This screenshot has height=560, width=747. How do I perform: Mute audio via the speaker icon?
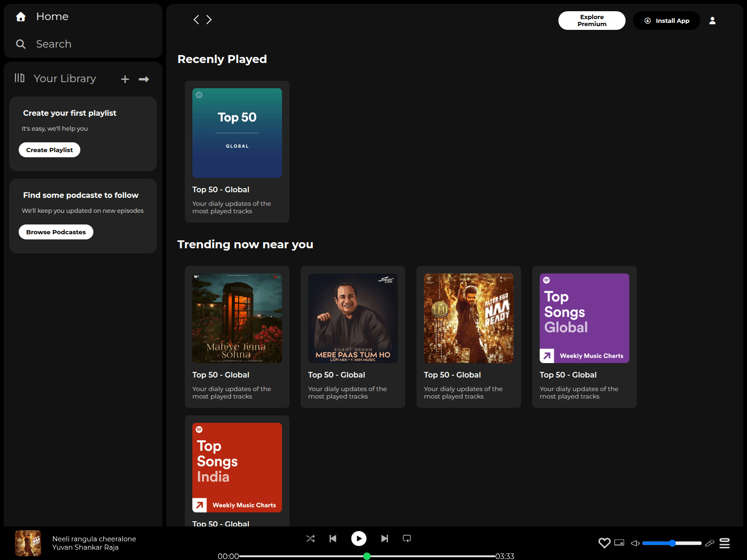coord(635,543)
